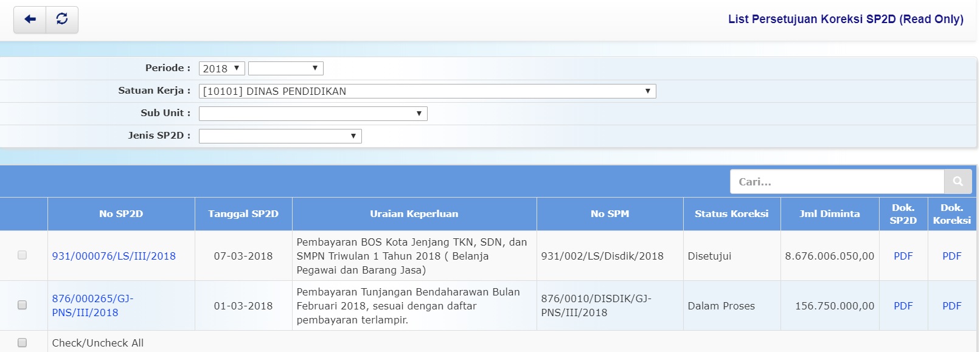
Task: Click the List Persetujuan Koreksi SP2D title
Action: [846, 19]
